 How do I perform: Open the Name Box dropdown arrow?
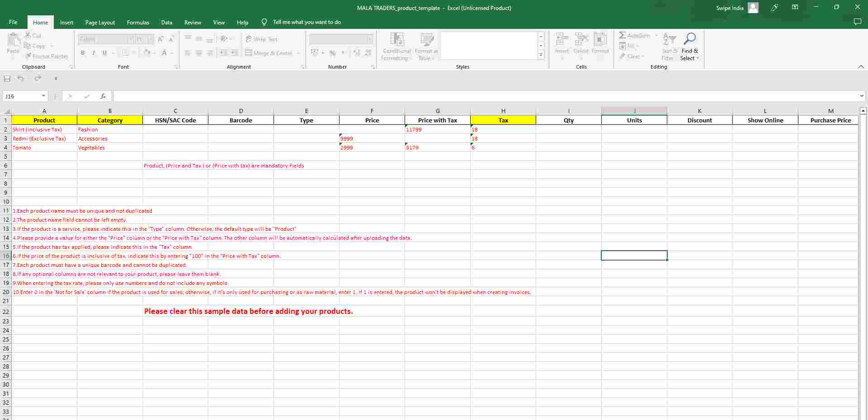point(43,96)
